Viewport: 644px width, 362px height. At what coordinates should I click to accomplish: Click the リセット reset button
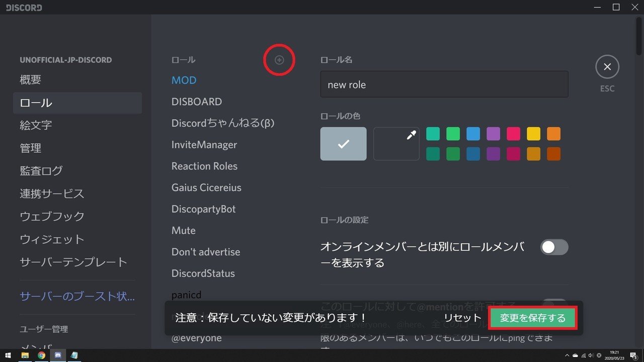[462, 318]
